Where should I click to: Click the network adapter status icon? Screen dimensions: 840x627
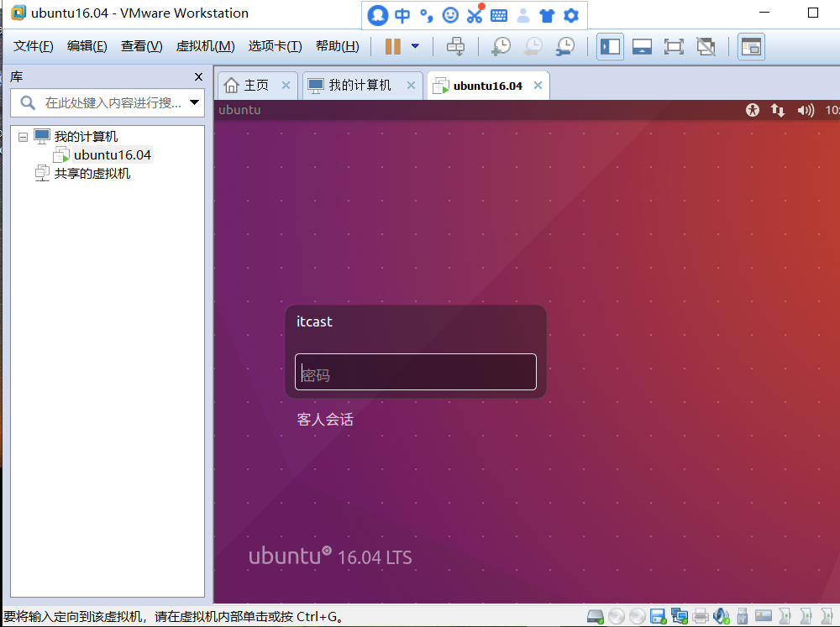680,616
